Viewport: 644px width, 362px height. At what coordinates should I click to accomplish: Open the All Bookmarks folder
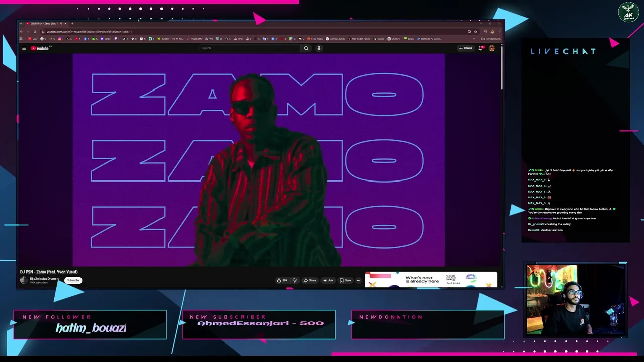click(x=491, y=39)
